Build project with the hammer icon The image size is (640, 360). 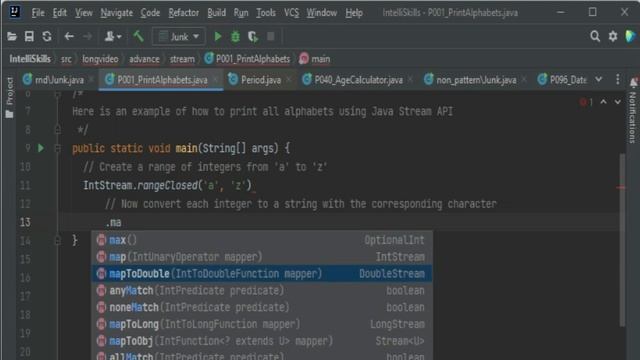point(138,37)
